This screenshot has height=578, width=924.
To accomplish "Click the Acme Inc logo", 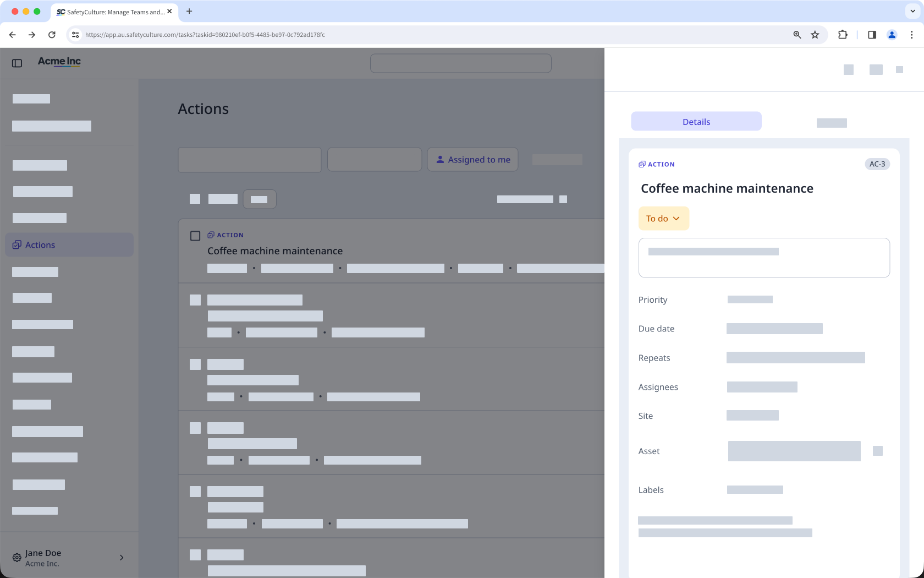I will (59, 62).
